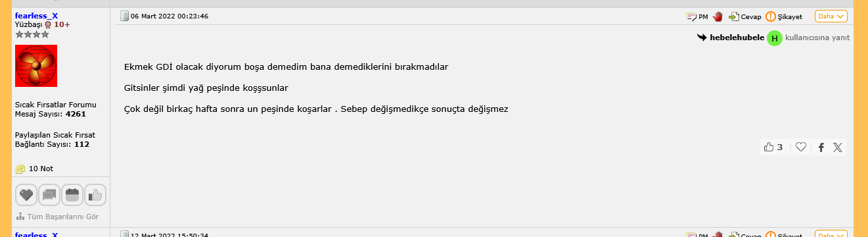This screenshot has width=868, height=237.
Task: Send a PM to fearless_X
Action: pos(697,16)
